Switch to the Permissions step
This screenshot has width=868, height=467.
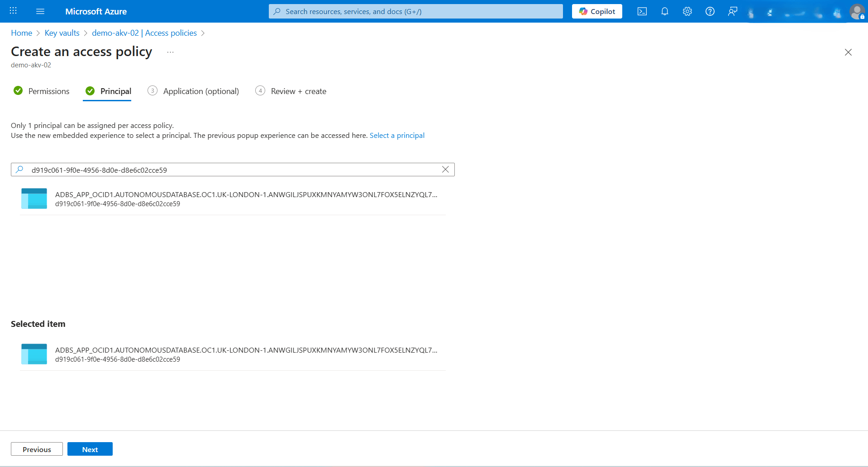(x=48, y=91)
